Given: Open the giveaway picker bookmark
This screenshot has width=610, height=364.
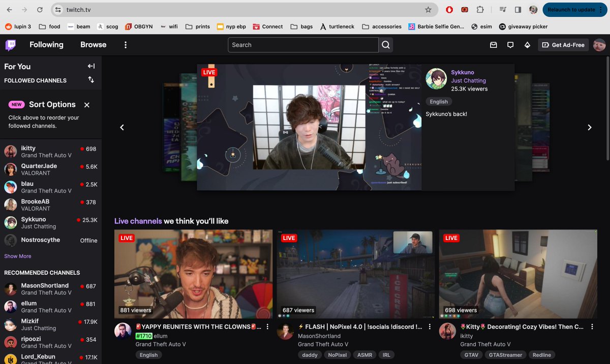Looking at the screenshot, I should coord(524,26).
